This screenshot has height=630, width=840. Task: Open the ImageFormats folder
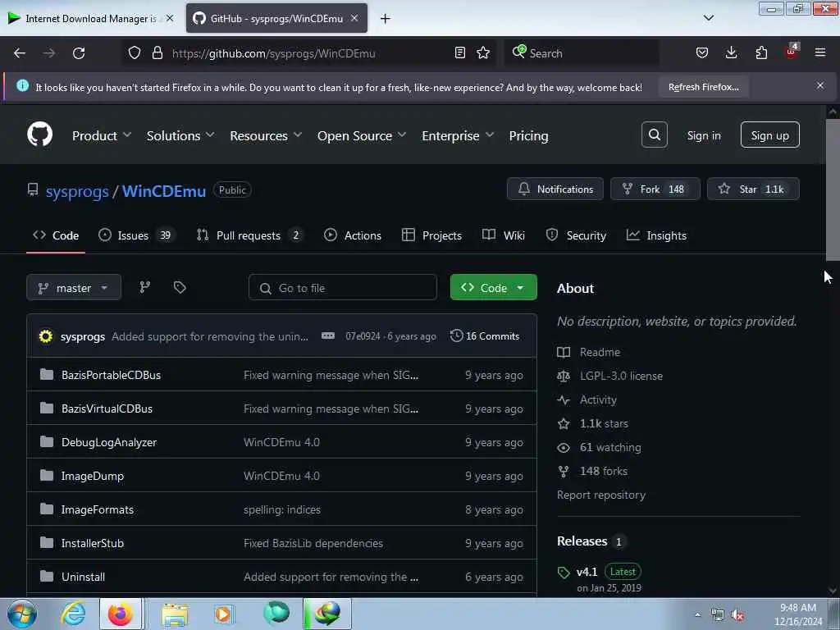(x=97, y=509)
